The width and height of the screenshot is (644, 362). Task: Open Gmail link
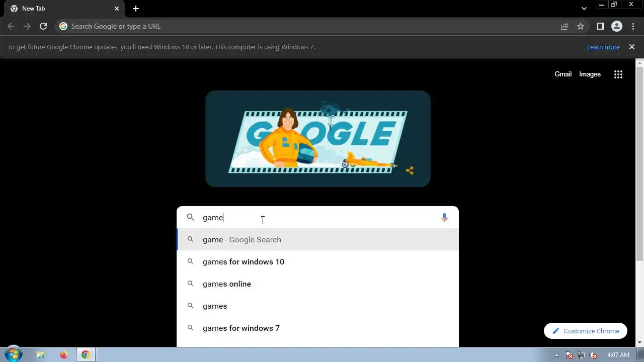click(563, 74)
